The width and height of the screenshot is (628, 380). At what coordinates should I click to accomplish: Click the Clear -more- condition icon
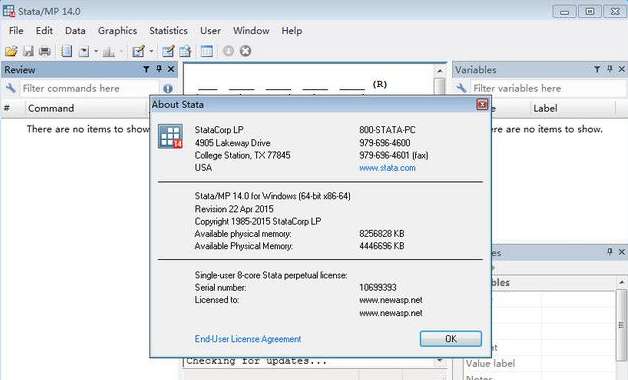(x=228, y=51)
